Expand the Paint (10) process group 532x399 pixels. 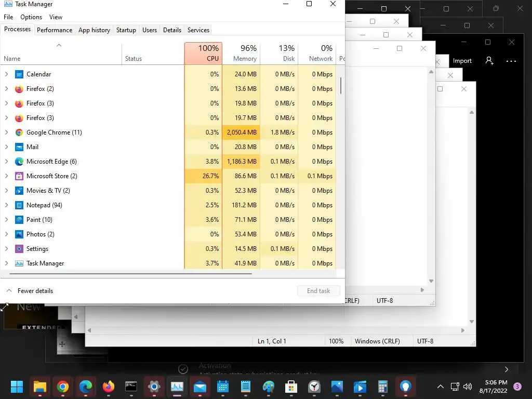[x=6, y=220]
